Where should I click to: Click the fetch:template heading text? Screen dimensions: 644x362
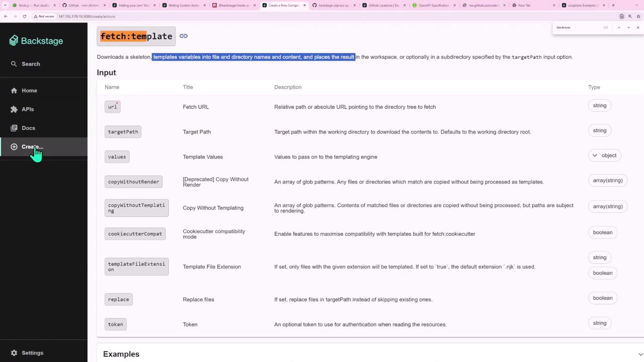pos(136,36)
